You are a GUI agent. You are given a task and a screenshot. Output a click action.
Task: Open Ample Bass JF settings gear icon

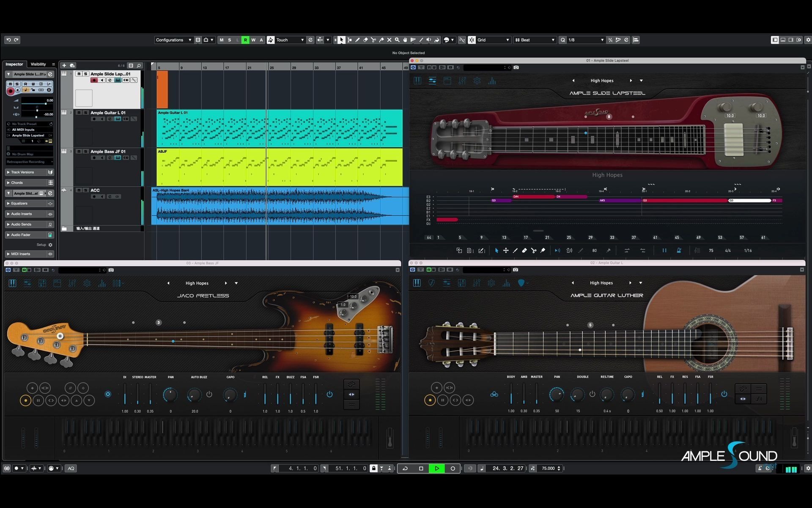point(87,283)
